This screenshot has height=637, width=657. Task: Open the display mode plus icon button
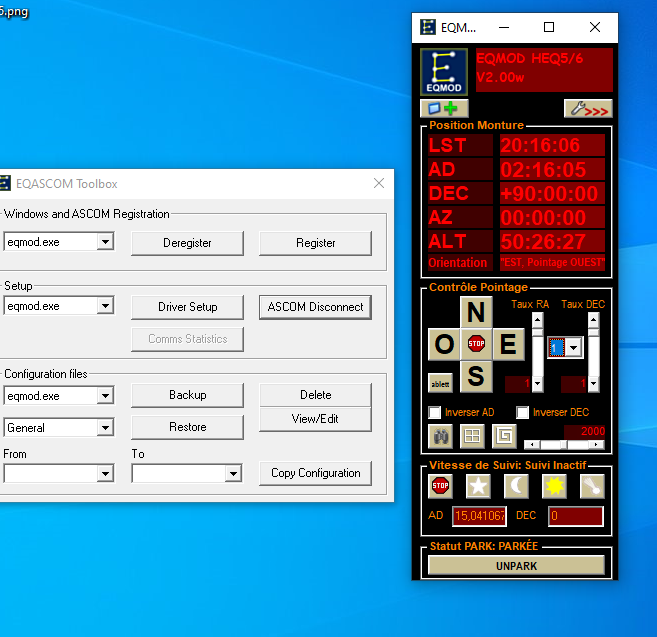(x=444, y=109)
